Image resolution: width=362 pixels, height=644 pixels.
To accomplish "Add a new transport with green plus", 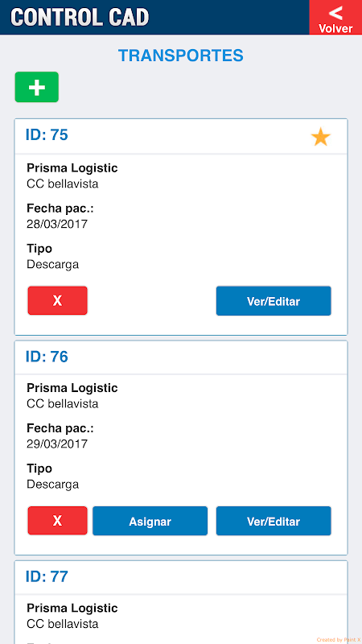I will coord(37,87).
